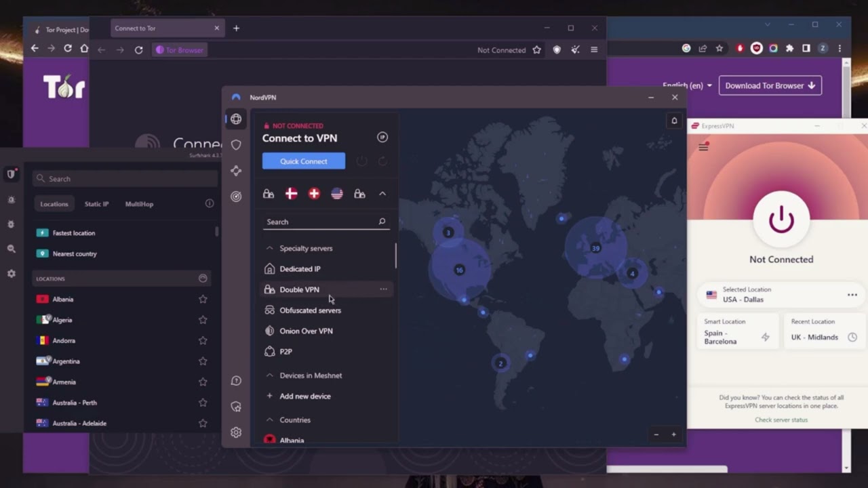Screen dimensions: 868x488
Task: Zoom out on NordVPN map
Action: pyautogui.click(x=656, y=434)
